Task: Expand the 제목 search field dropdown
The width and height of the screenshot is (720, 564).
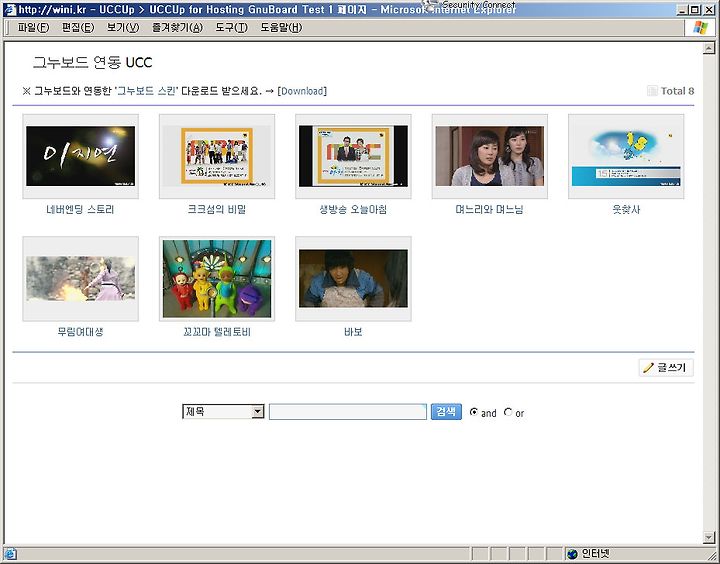Action: click(x=258, y=412)
